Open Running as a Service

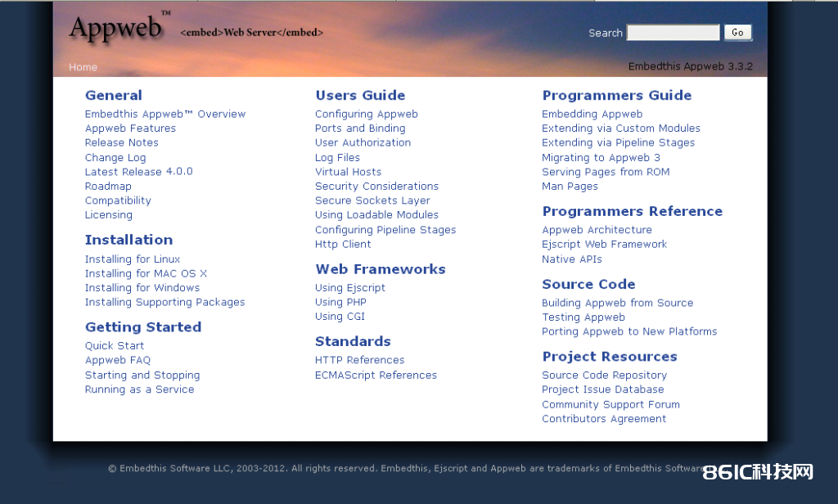(139, 389)
